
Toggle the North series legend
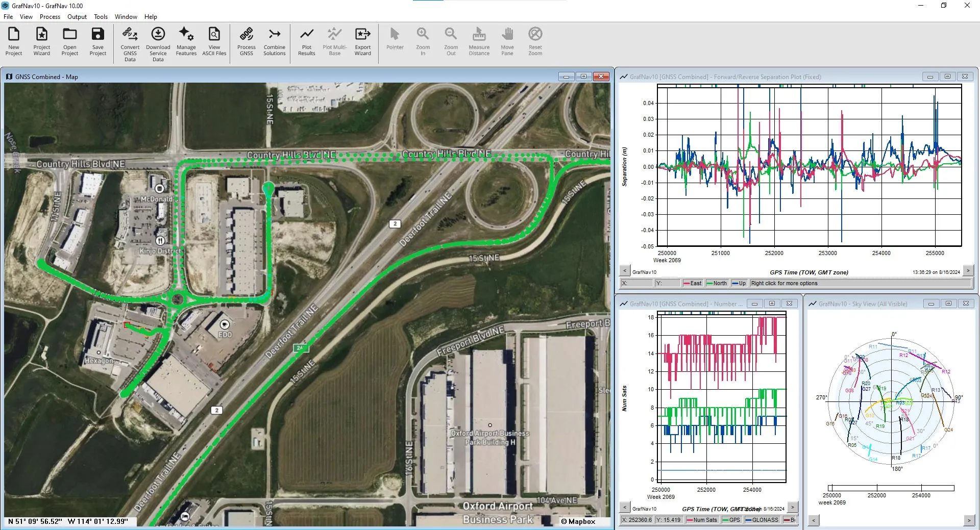(717, 283)
